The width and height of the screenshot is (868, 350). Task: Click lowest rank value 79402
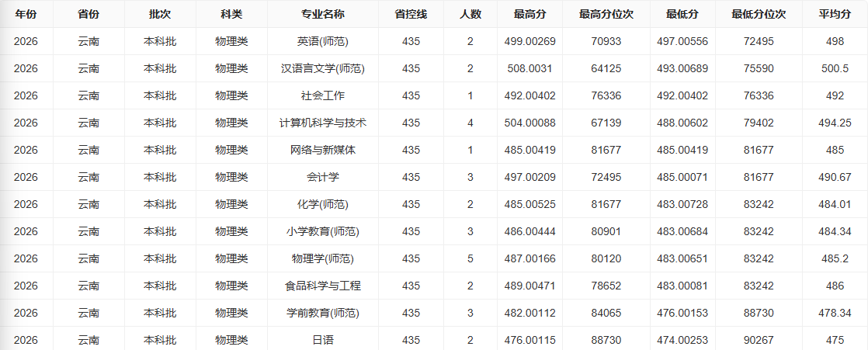[759, 123]
